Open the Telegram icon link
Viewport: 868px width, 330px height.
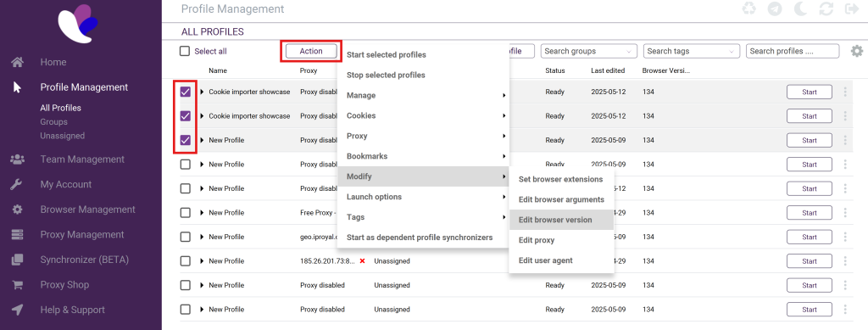pyautogui.click(x=775, y=8)
